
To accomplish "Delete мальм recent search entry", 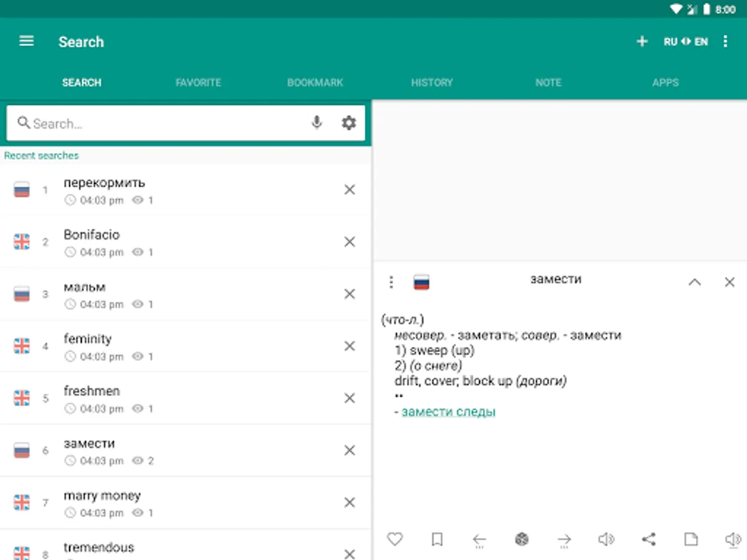I will click(349, 294).
